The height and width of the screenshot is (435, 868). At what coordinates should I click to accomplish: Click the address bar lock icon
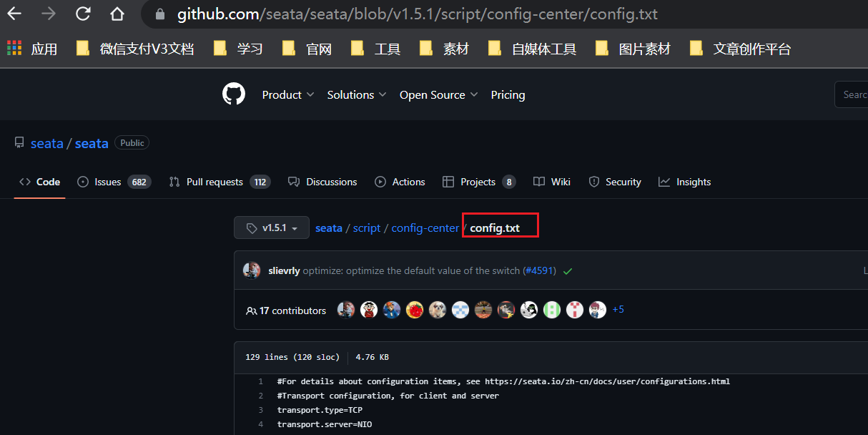point(160,14)
